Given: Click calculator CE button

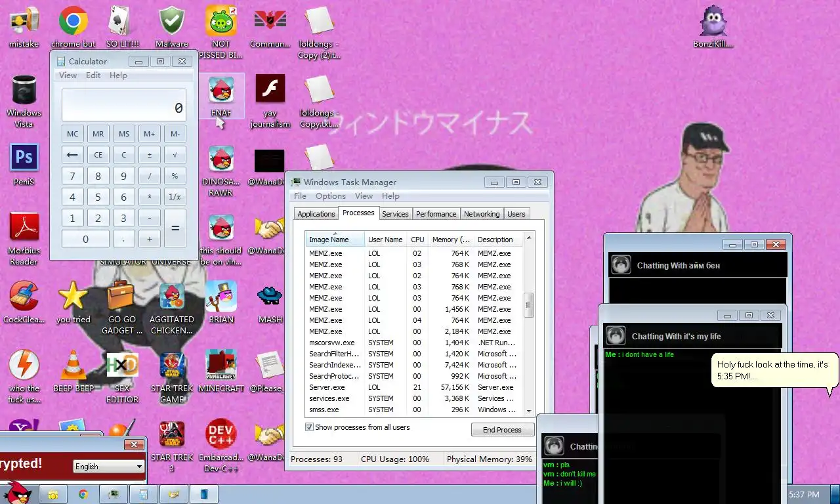Looking at the screenshot, I should [x=98, y=155].
